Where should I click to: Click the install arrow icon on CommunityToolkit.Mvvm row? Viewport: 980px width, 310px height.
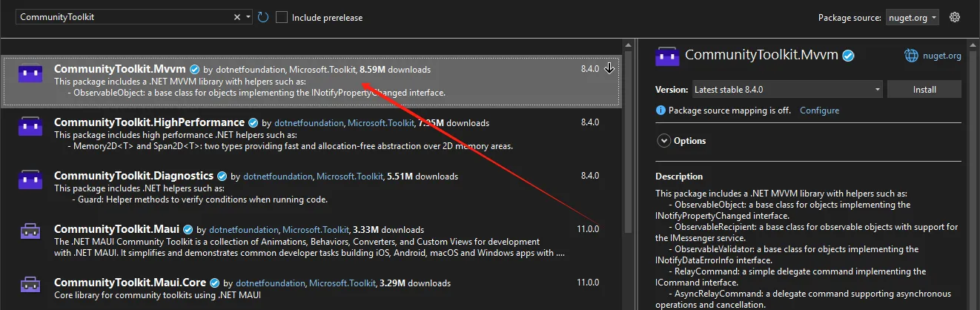[x=609, y=69]
